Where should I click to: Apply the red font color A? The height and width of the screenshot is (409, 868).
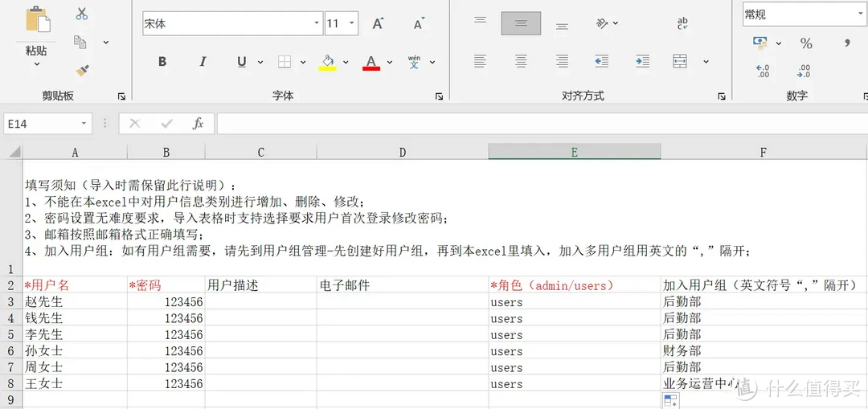click(x=371, y=62)
